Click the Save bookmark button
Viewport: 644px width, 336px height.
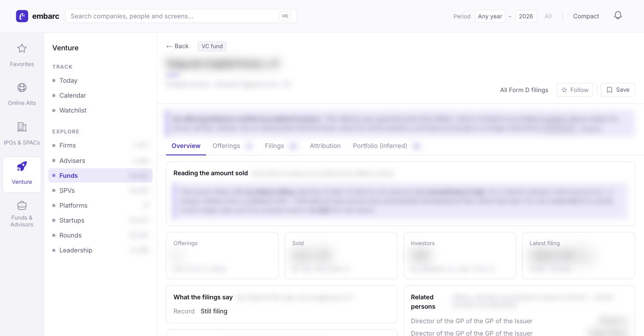[618, 90]
